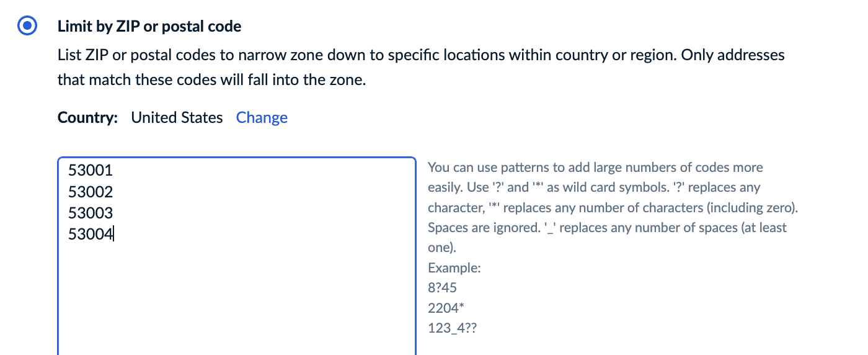Click the 'Limit by ZIP or postal code' label
868x355 pixels.
point(149,27)
